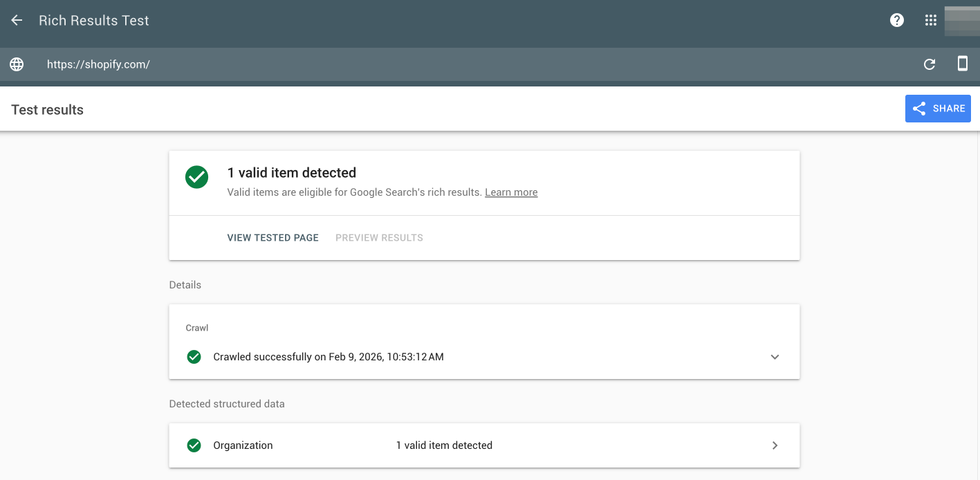The image size is (980, 480).
Task: Click green checkmark next to Organization
Action: click(194, 445)
